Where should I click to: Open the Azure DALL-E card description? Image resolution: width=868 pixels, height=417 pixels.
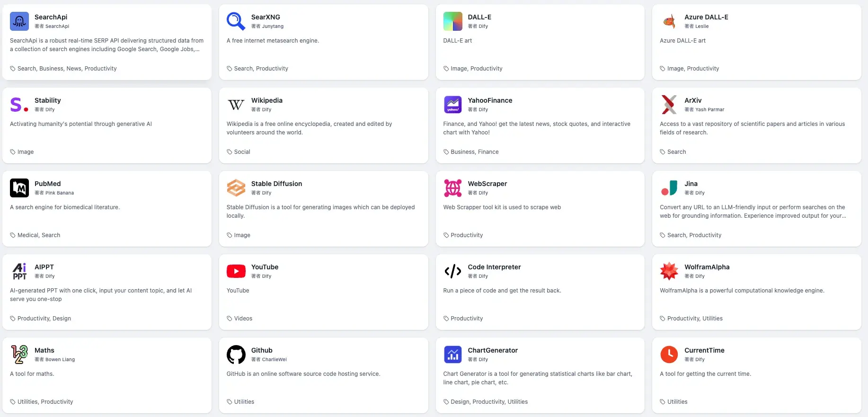pos(682,41)
